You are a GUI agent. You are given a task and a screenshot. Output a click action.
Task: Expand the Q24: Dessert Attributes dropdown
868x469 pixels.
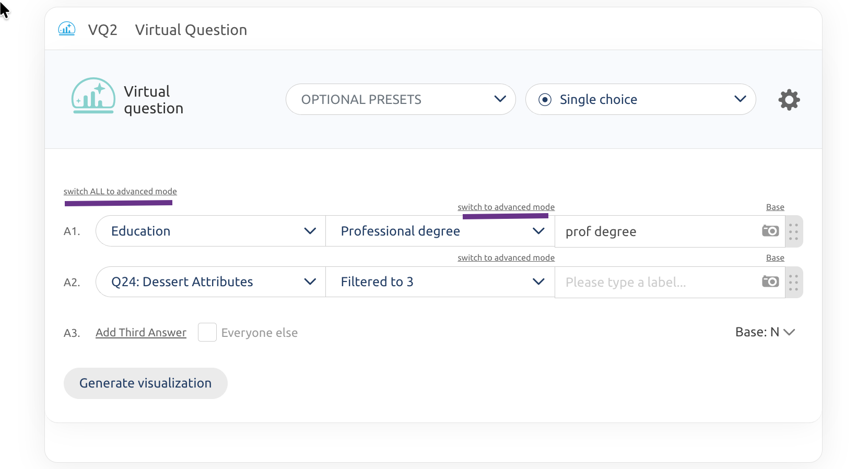(211, 282)
